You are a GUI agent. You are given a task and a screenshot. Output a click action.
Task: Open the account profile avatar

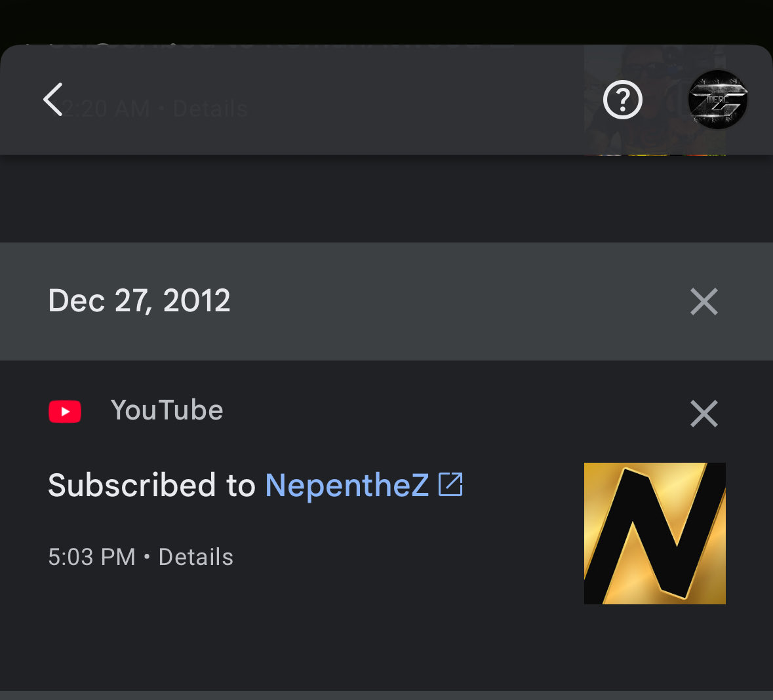718,100
